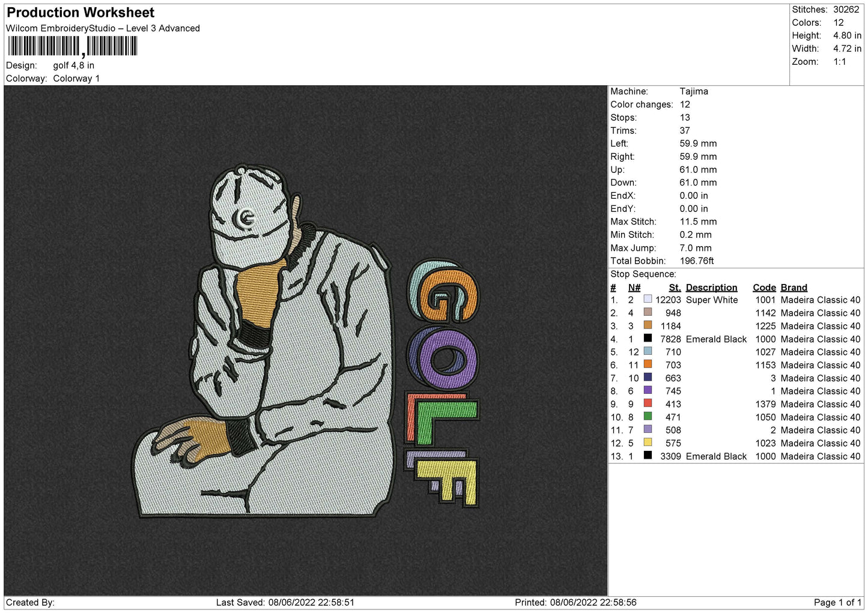Click the Left value 59.9 mm
Screen dimensions: 868x613
[x=698, y=143]
